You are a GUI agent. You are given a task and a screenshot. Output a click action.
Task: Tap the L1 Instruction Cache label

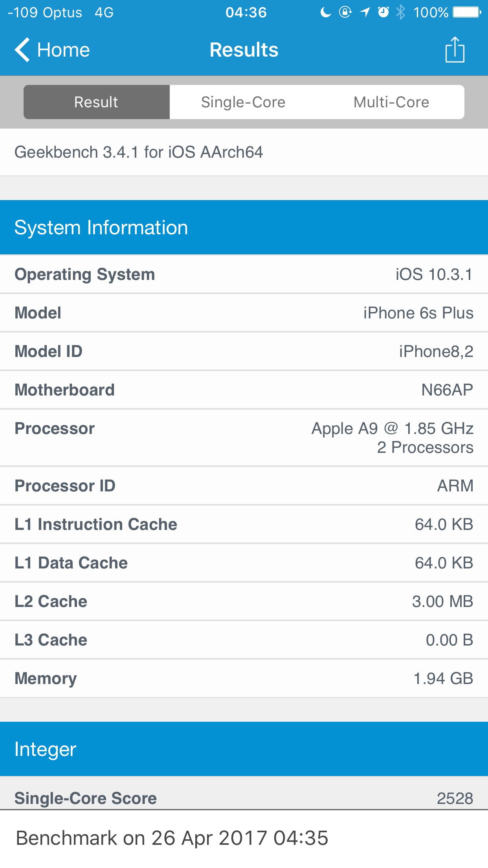(96, 524)
